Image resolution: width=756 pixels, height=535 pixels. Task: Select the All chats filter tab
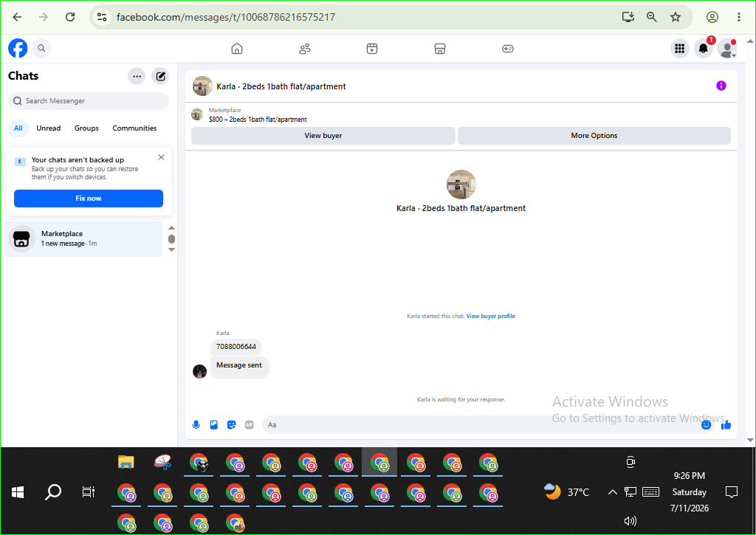18,128
